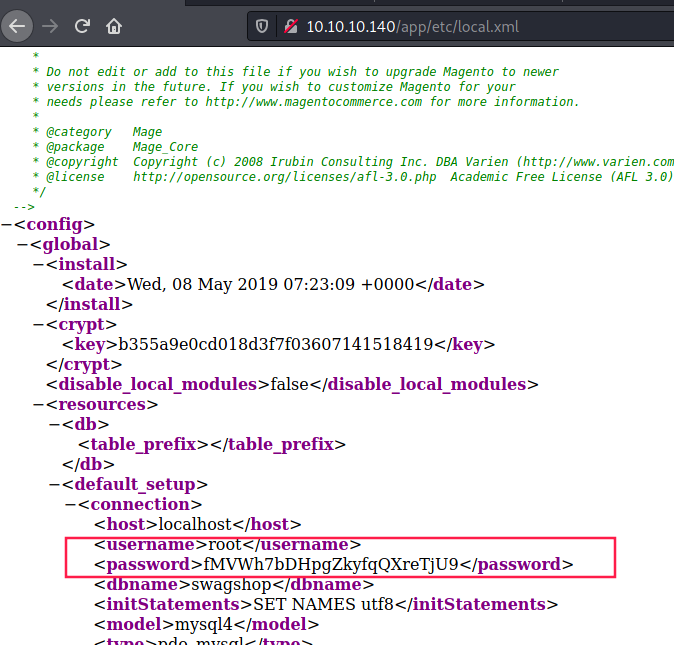Show insecure connection lock info
This screenshot has width=674, height=645.
click(288, 26)
